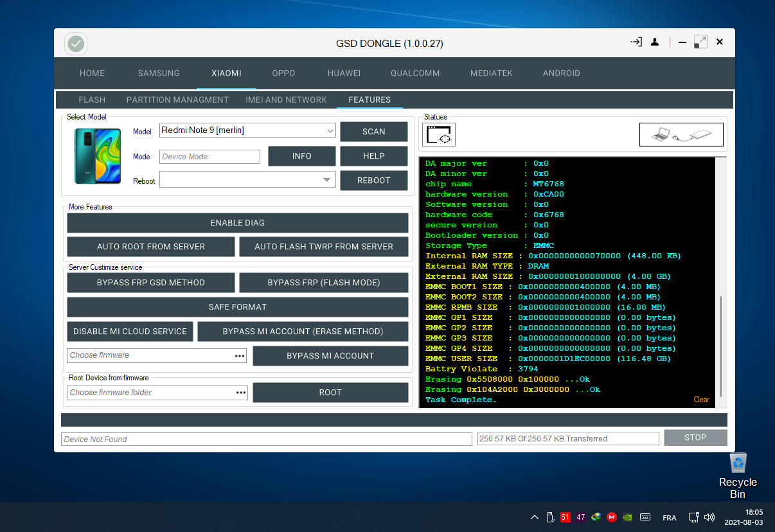Click Clear link in the log console
This screenshot has width=775, height=532.
pyautogui.click(x=701, y=400)
